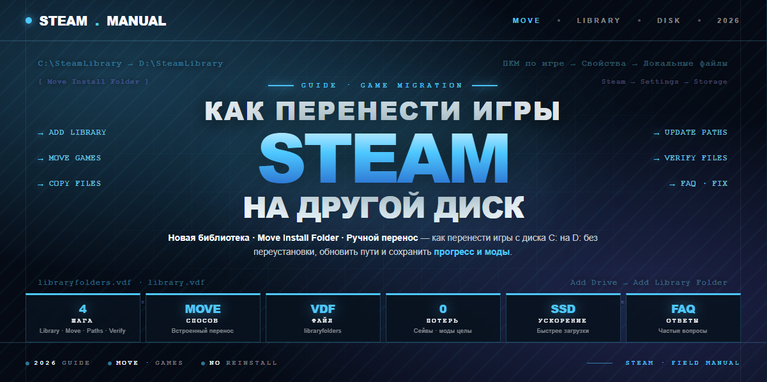Open the VDF ФАЙЛ card
Image resolution: width=767 pixels, height=382 pixels.
(323, 318)
